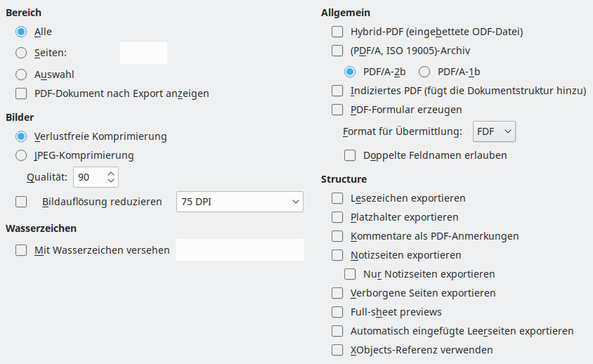Image resolution: width=593 pixels, height=364 pixels.
Task: Check Kommentare als PDF-Anmerkungen
Action: click(x=337, y=236)
